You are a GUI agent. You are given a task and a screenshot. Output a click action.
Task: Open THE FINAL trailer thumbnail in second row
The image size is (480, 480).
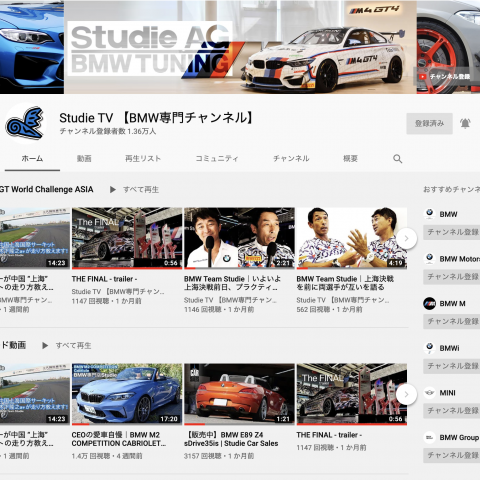[352, 394]
